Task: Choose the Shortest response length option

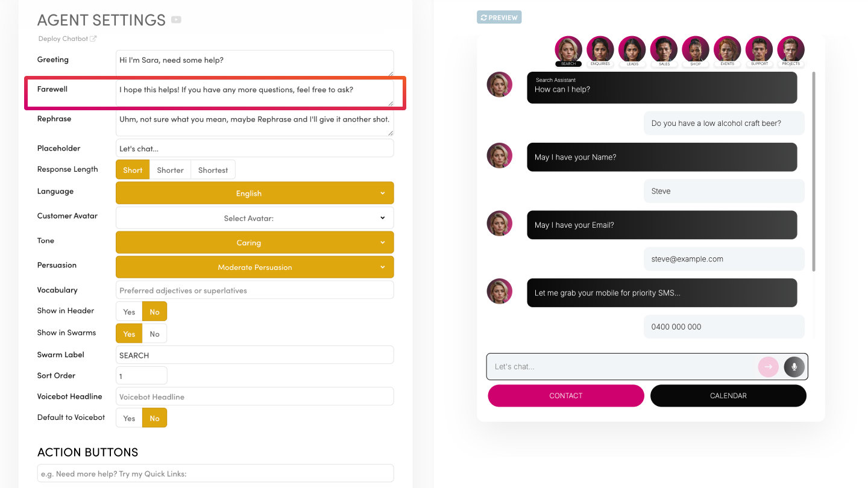Action: pos(213,170)
